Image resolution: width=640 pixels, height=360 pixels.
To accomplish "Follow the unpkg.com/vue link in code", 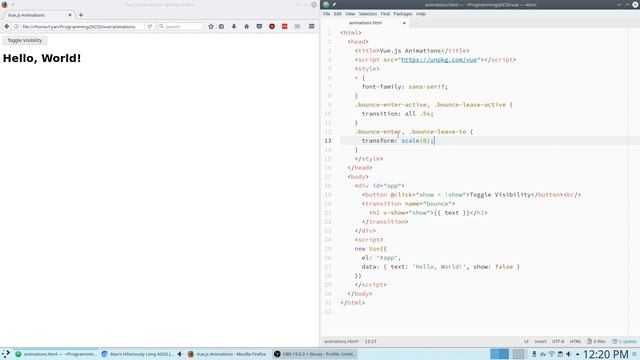I will (439, 60).
